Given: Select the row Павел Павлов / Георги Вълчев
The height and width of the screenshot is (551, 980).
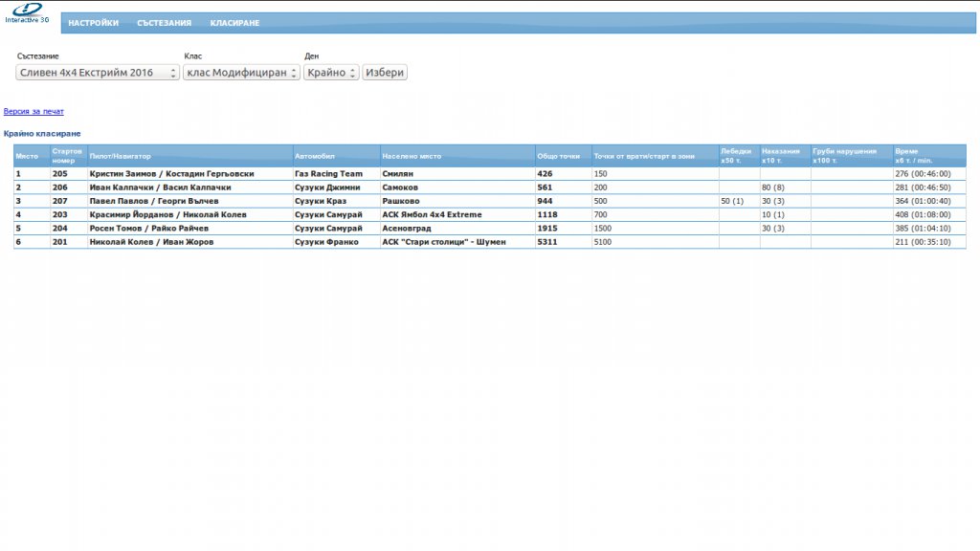Looking at the screenshot, I should [x=490, y=201].
